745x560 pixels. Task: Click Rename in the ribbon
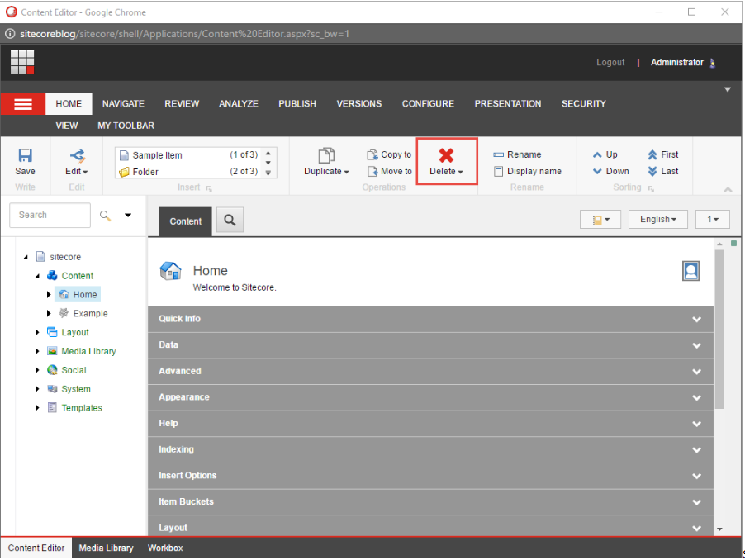pyautogui.click(x=517, y=154)
